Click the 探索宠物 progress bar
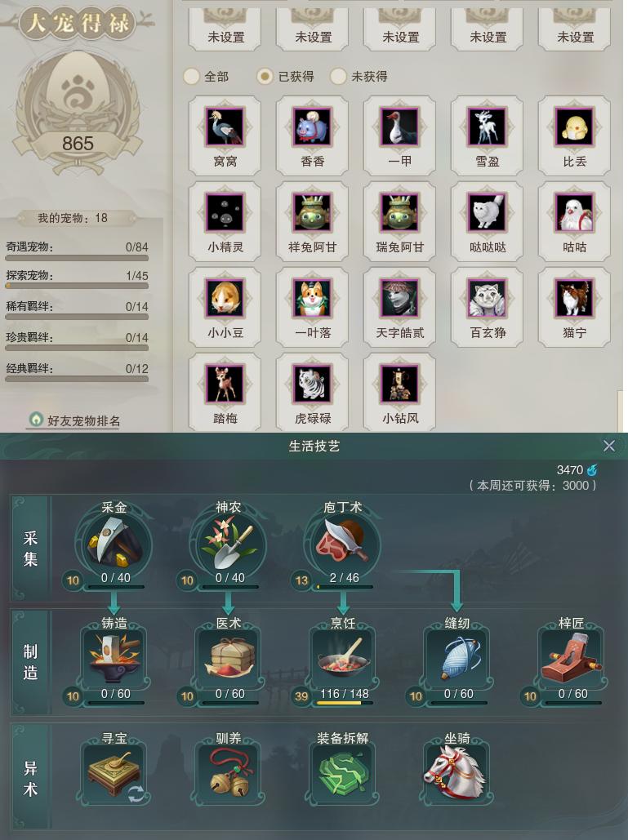Image resolution: width=628 pixels, height=840 pixels. 77,286
